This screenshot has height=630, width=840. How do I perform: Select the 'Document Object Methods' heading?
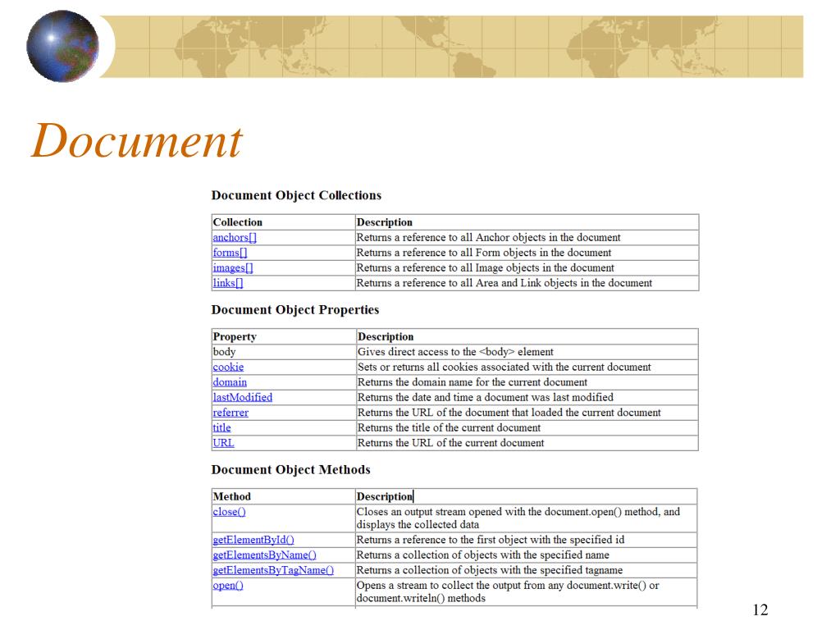[x=291, y=470]
